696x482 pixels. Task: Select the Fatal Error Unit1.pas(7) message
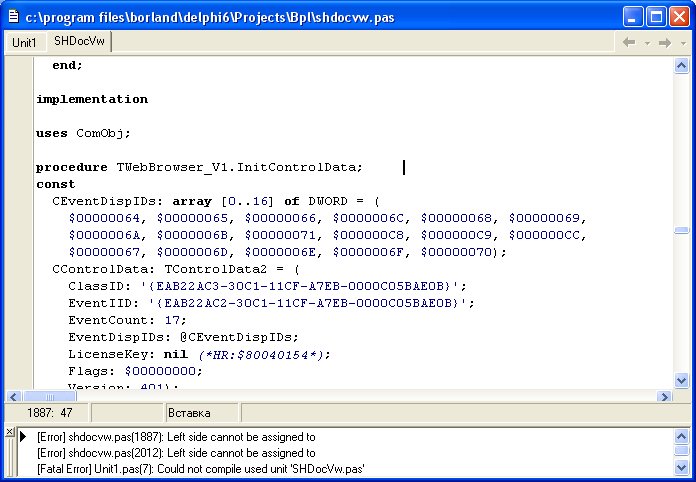[200, 468]
